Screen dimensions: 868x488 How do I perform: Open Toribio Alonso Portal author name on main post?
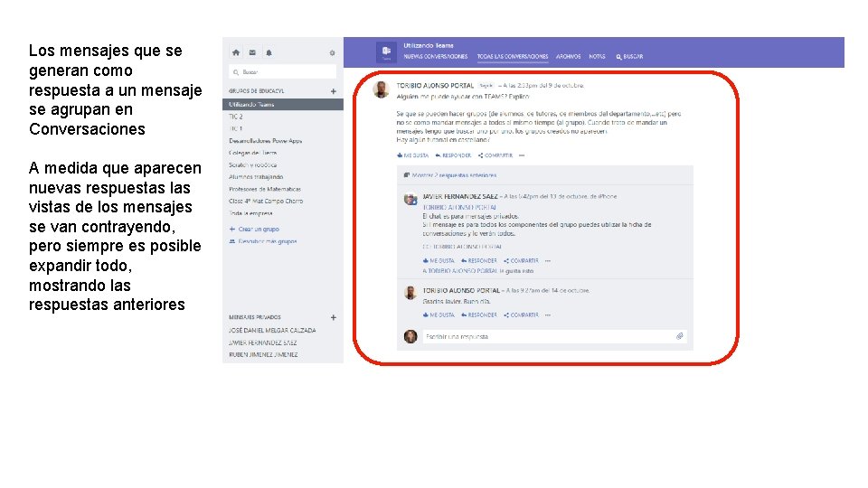pyautogui.click(x=435, y=86)
